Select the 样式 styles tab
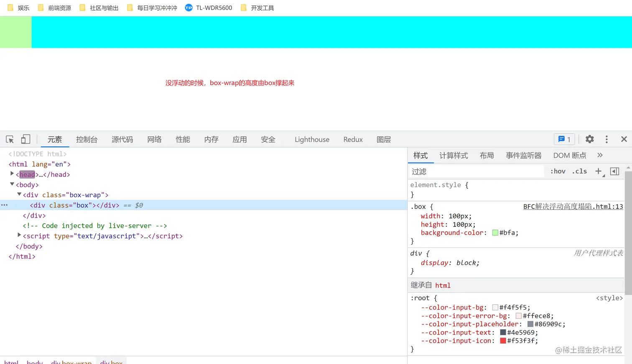 [x=420, y=155]
